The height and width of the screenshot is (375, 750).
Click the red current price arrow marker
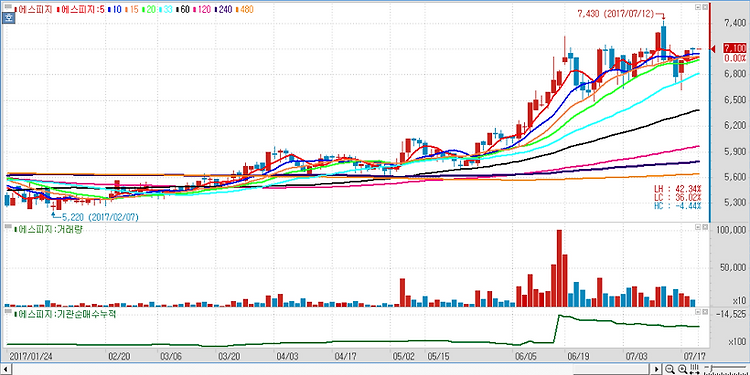712,49
